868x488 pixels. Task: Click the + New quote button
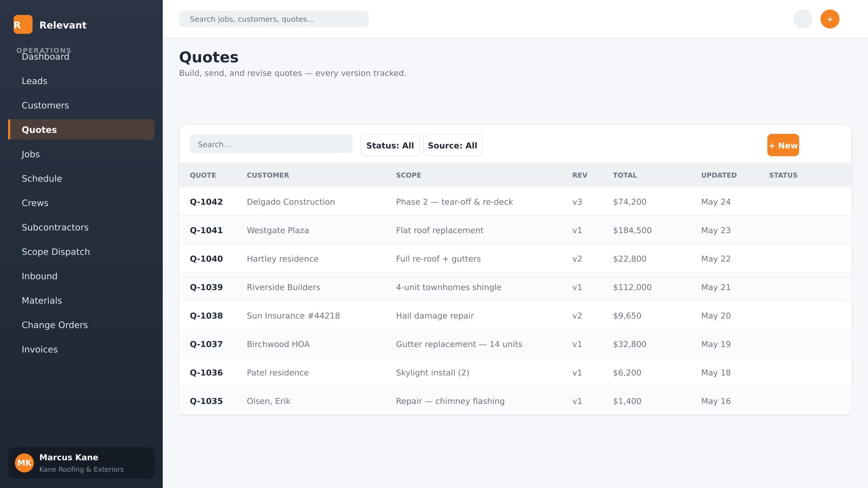click(783, 145)
